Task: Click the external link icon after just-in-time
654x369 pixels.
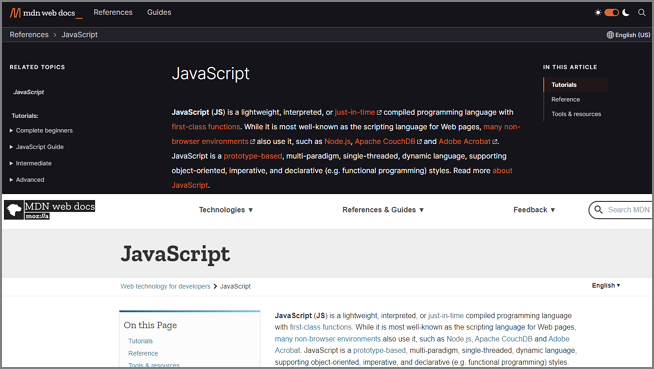Action: click(x=379, y=113)
